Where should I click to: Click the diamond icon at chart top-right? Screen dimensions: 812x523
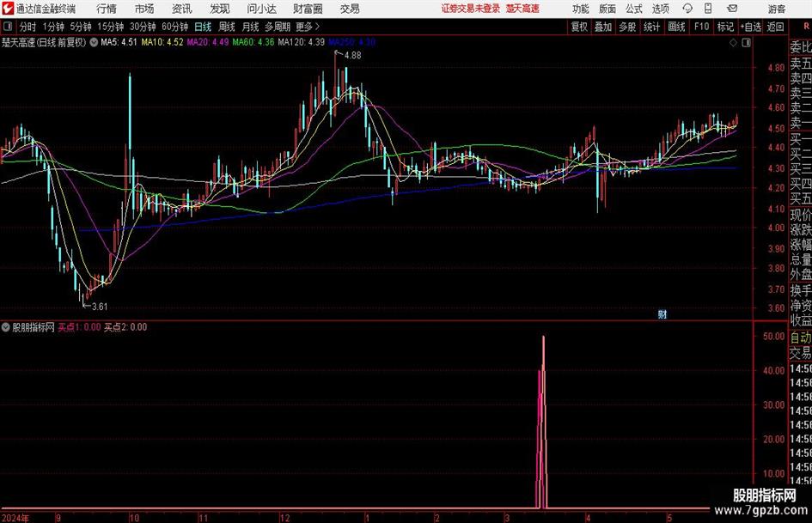tap(733, 43)
